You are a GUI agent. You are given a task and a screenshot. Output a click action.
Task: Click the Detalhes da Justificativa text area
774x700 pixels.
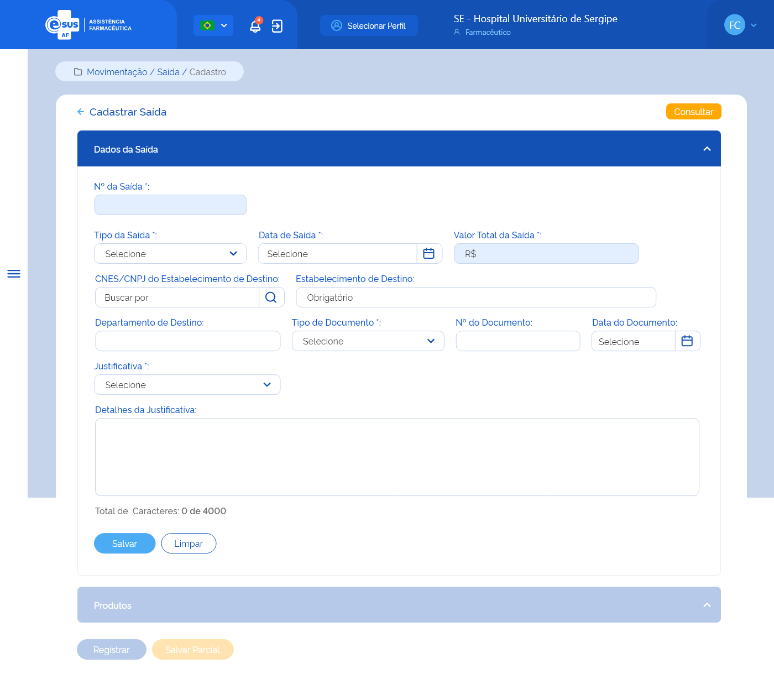397,457
